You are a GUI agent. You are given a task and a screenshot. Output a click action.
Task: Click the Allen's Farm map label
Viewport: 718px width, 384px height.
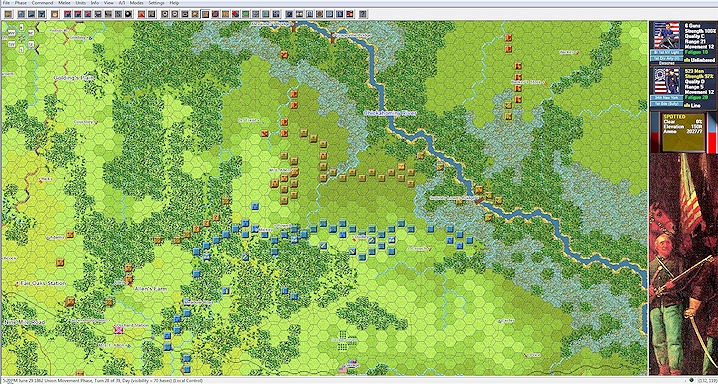(x=151, y=289)
